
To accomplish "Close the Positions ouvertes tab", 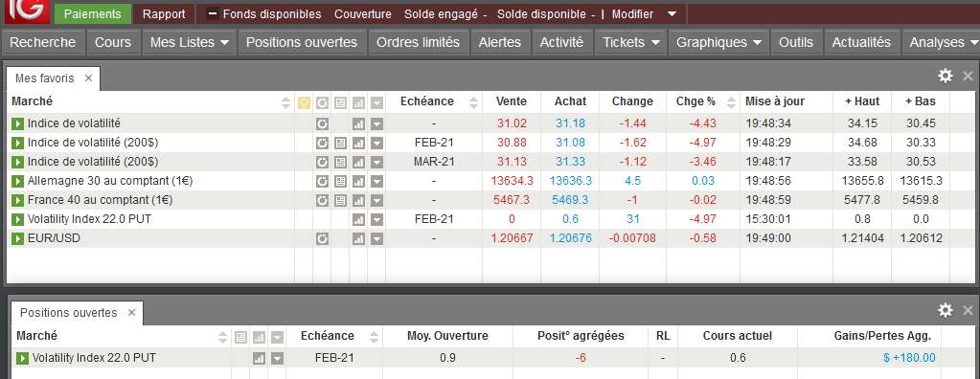I will click(131, 312).
